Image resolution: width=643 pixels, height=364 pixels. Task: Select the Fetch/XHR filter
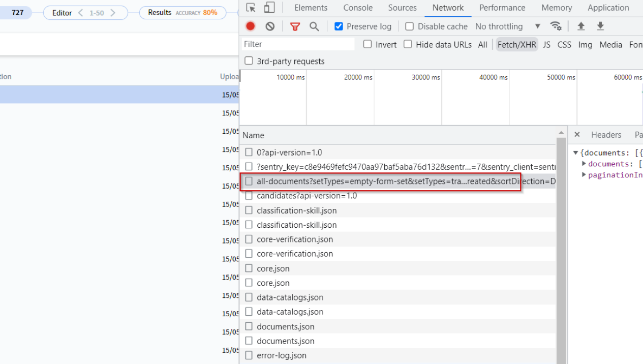pyautogui.click(x=516, y=45)
